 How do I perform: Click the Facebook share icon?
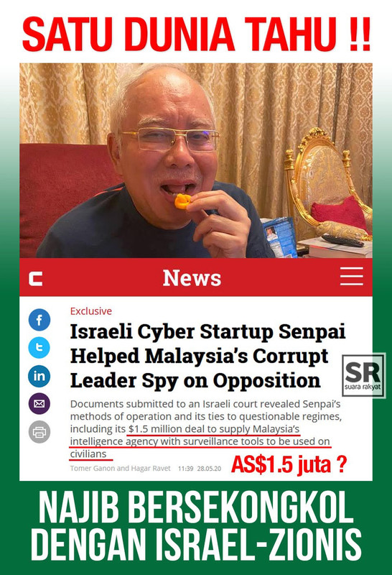39,320
